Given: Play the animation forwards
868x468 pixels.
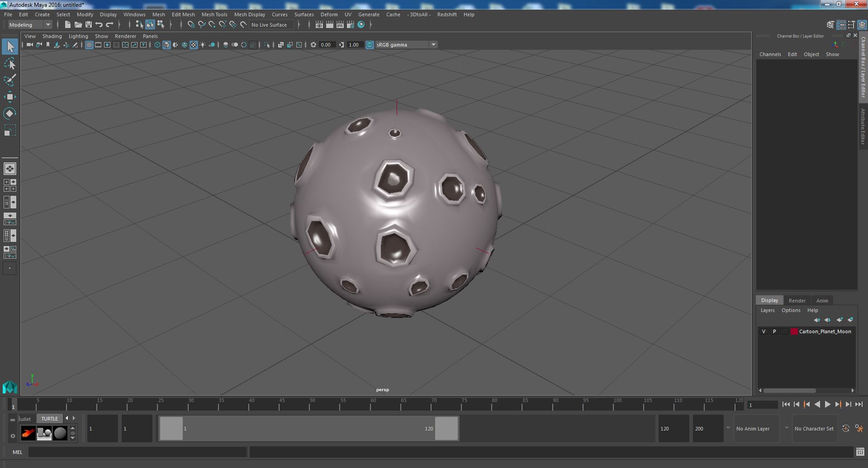Looking at the screenshot, I should [827, 405].
